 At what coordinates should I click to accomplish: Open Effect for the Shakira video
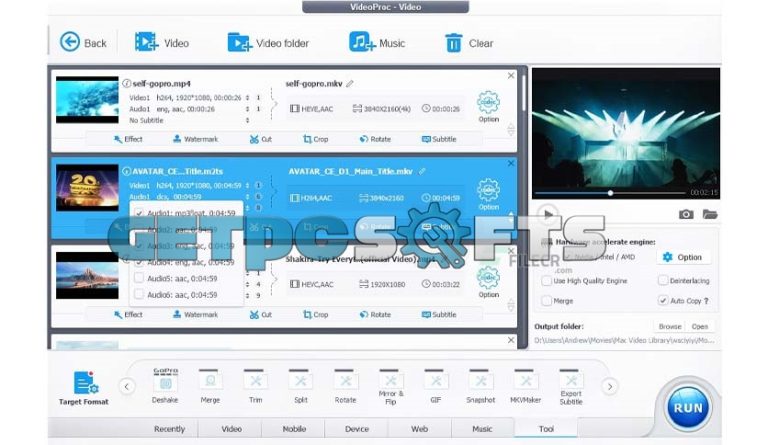click(128, 314)
